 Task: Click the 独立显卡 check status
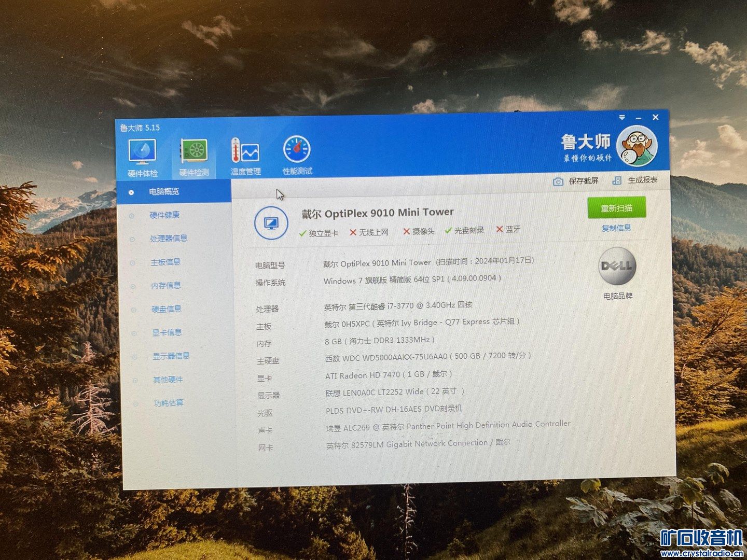click(x=319, y=233)
